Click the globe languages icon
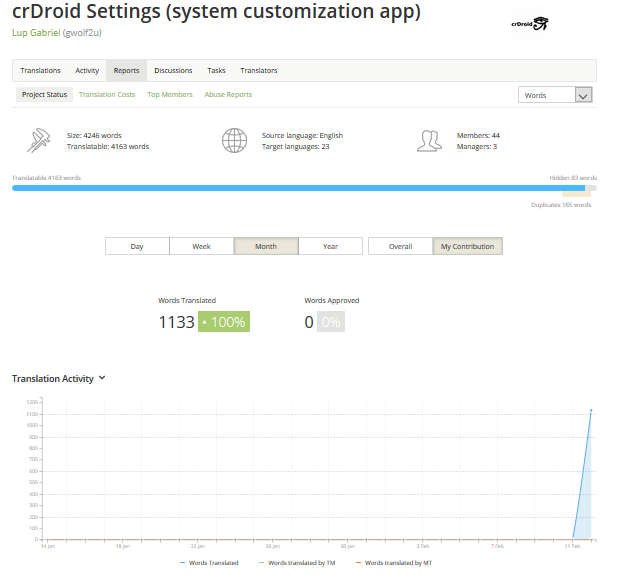The width and height of the screenshot is (617, 587). [x=234, y=140]
